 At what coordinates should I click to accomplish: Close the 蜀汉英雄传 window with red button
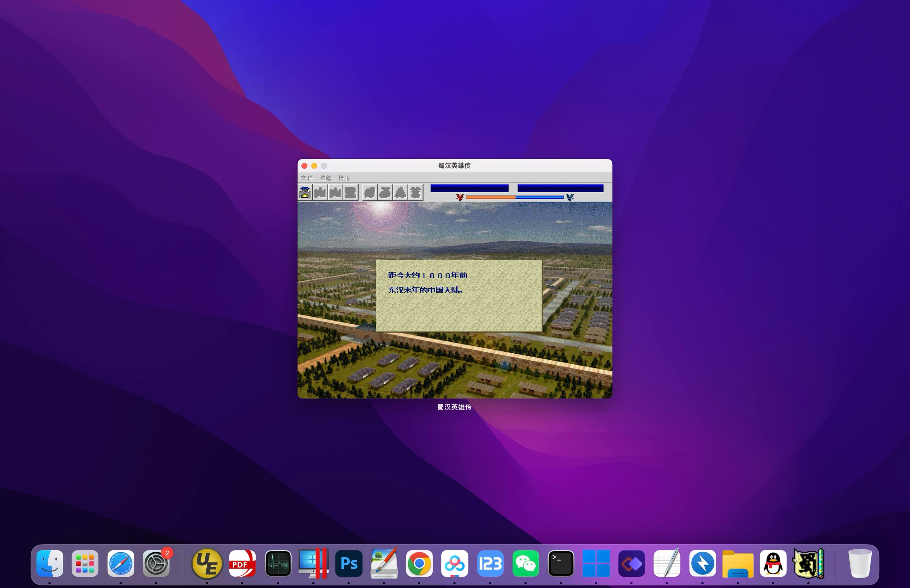(x=305, y=166)
